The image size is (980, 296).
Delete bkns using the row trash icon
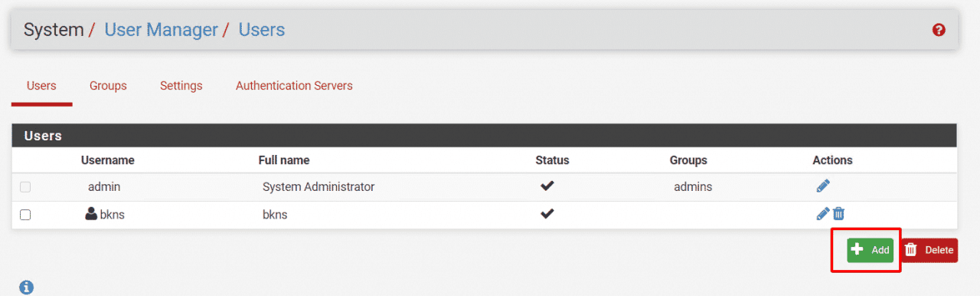838,214
